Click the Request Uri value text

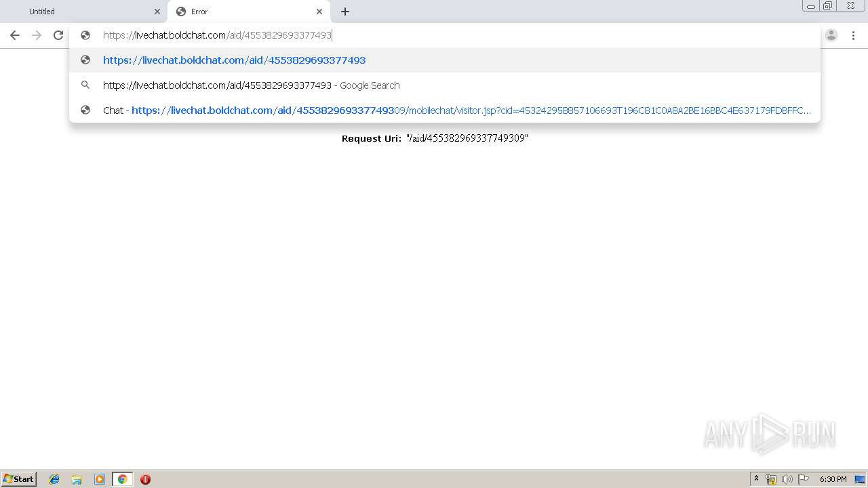tap(467, 138)
